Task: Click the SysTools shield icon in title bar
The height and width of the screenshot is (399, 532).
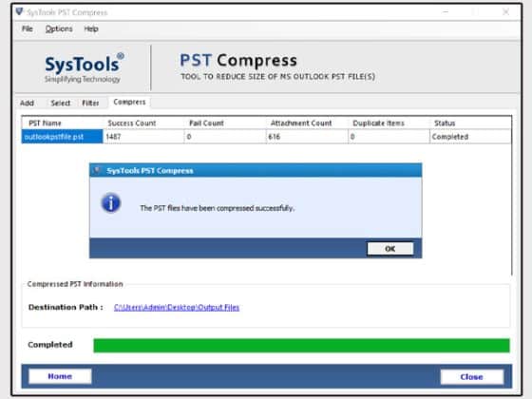Action: coord(19,11)
